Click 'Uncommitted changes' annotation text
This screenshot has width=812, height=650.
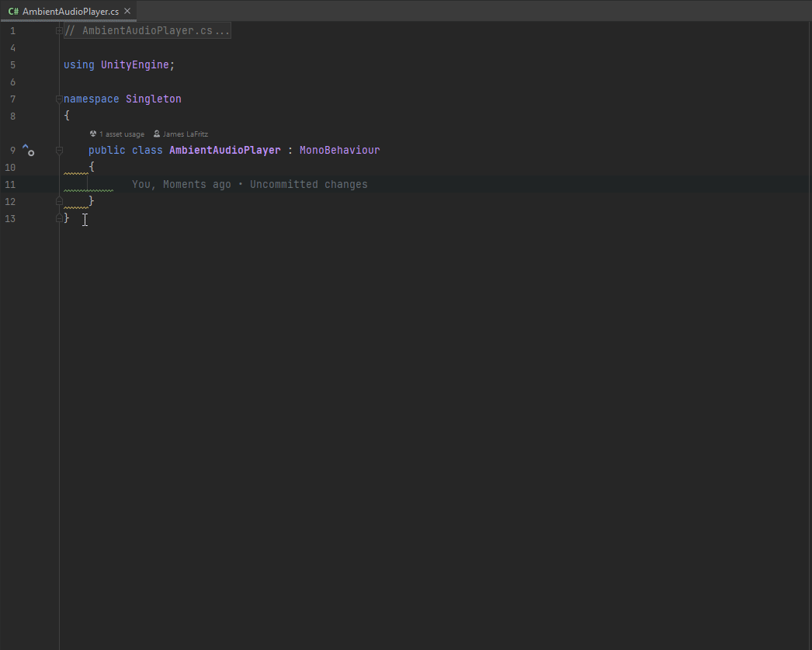(309, 184)
